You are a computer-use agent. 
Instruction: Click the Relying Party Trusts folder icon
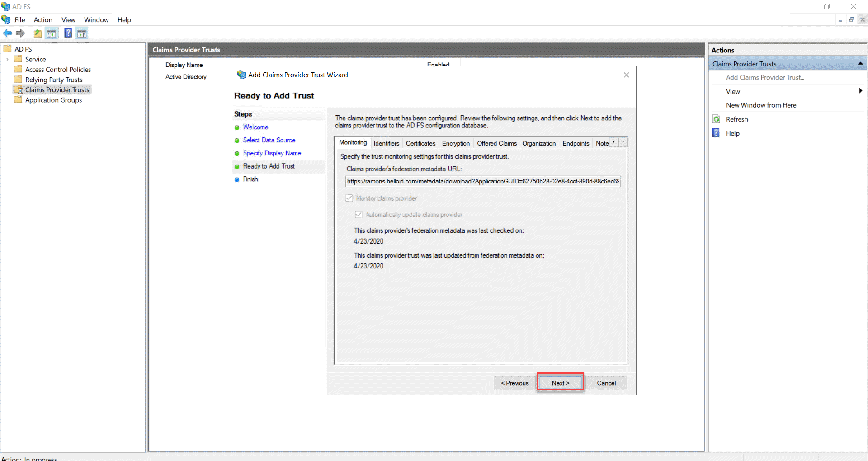(18, 79)
